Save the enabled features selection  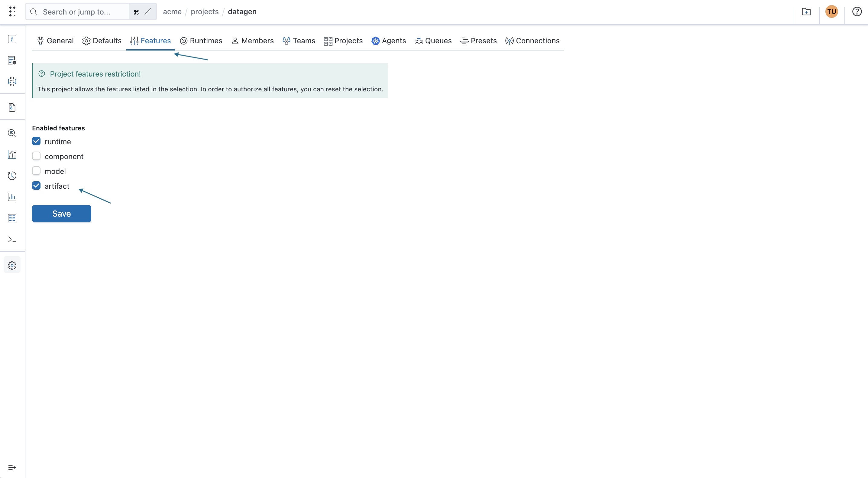(62, 214)
